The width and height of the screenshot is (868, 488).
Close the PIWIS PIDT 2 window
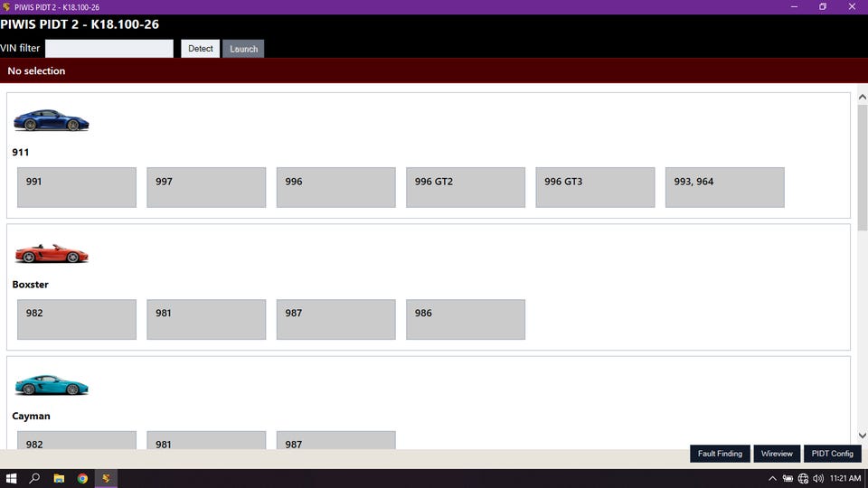[852, 6]
